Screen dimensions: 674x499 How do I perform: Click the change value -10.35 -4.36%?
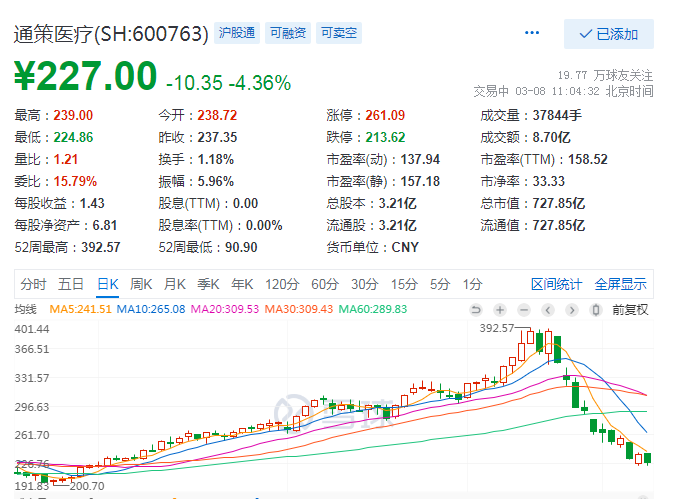click(228, 83)
